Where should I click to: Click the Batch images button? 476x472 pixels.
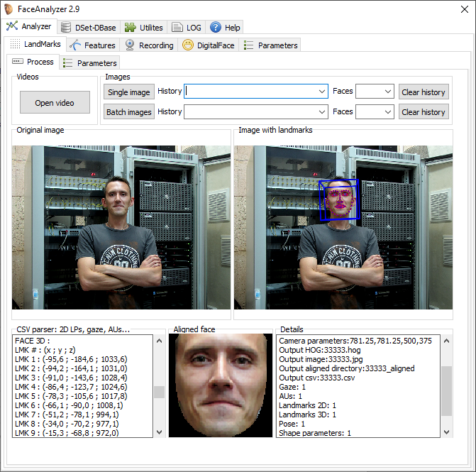coord(129,111)
